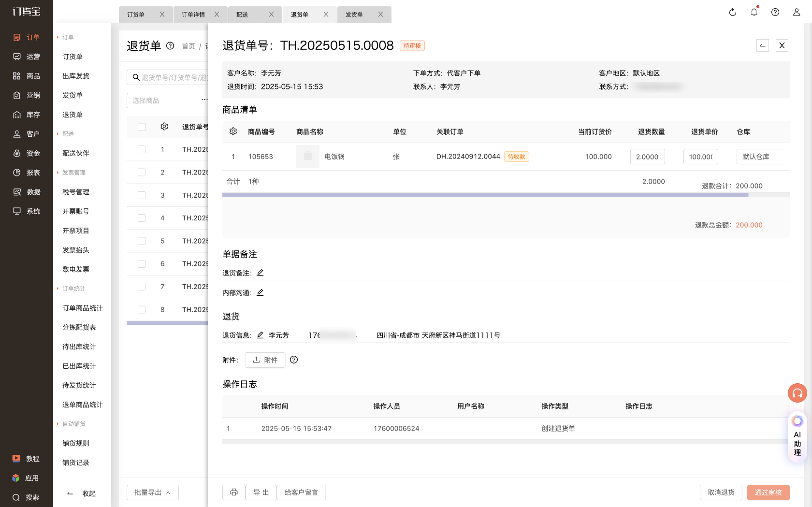Open the customer service headset icon

(x=797, y=393)
